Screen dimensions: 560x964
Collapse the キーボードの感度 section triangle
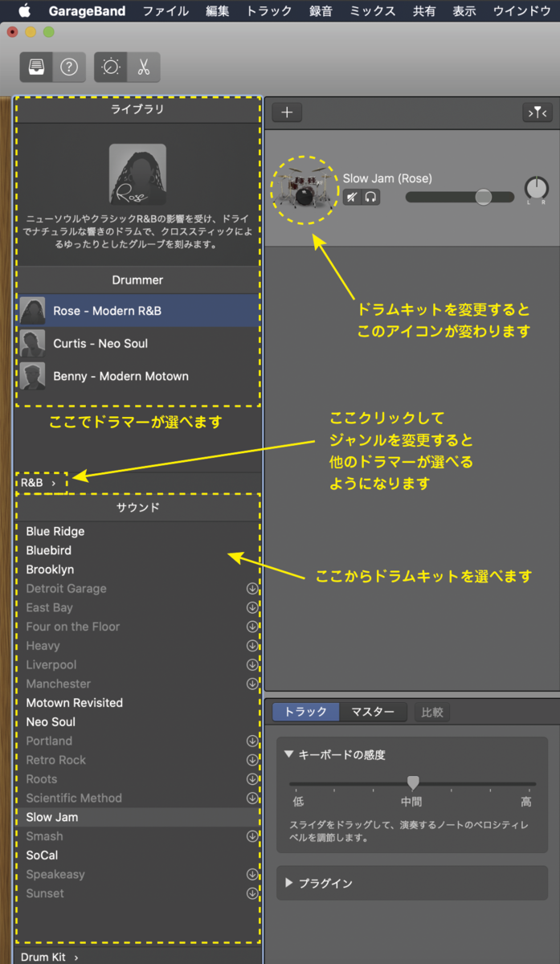click(289, 754)
